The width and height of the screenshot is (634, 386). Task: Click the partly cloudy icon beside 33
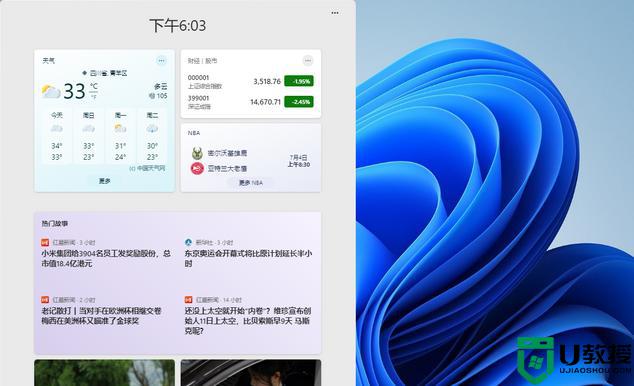tap(51, 92)
